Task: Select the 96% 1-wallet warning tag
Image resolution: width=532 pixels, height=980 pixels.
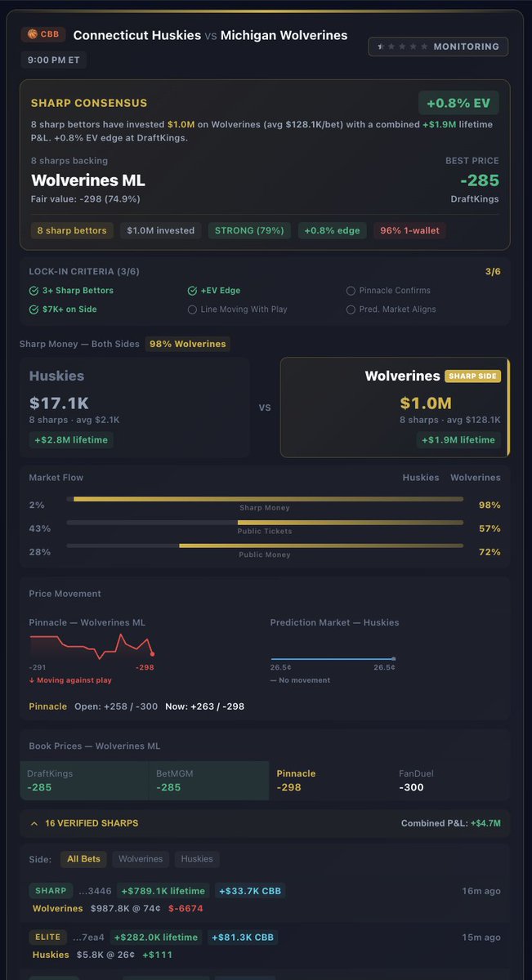Action: pyautogui.click(x=410, y=230)
